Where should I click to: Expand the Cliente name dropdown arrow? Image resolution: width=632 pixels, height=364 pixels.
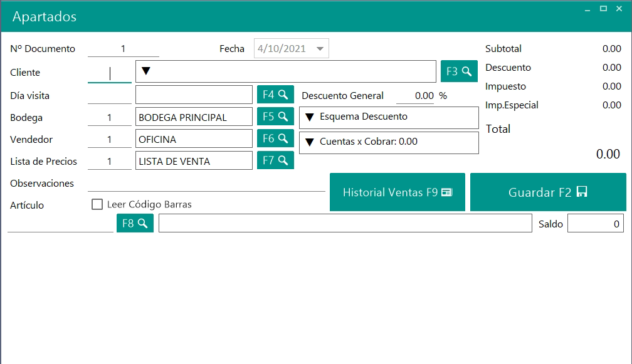pyautogui.click(x=146, y=71)
